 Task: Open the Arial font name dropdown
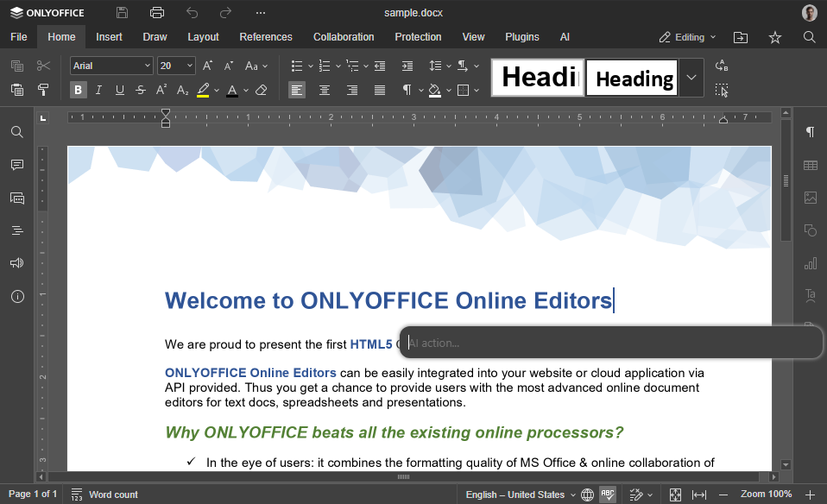point(111,66)
